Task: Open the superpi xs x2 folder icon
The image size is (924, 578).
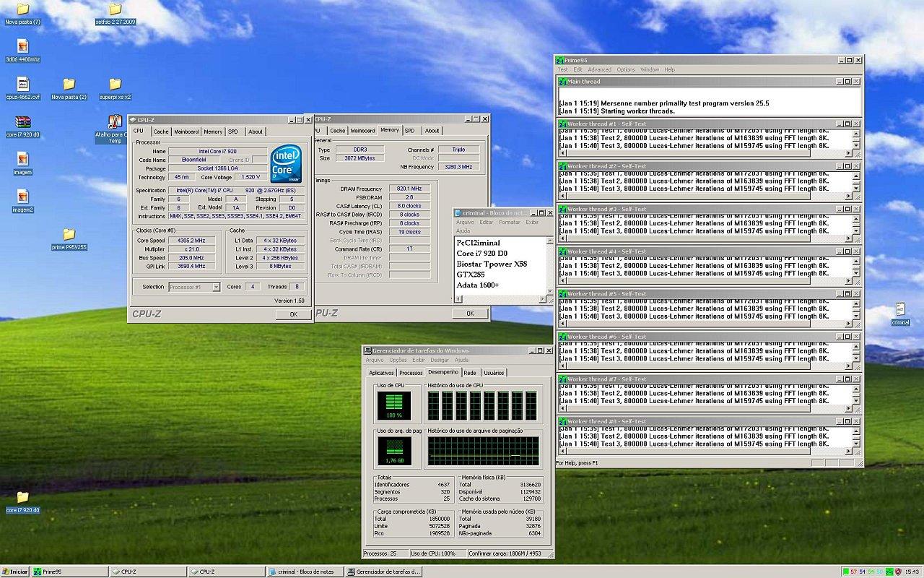Action: pyautogui.click(x=115, y=84)
